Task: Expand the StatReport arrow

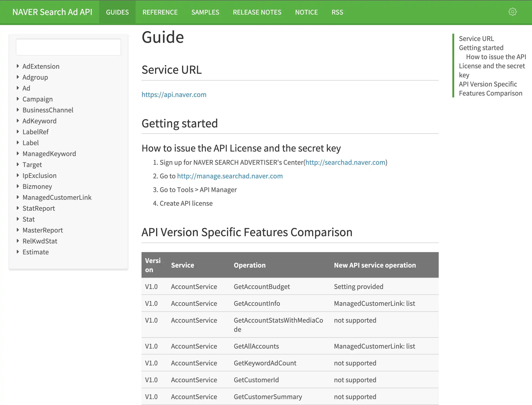Action: (18, 208)
